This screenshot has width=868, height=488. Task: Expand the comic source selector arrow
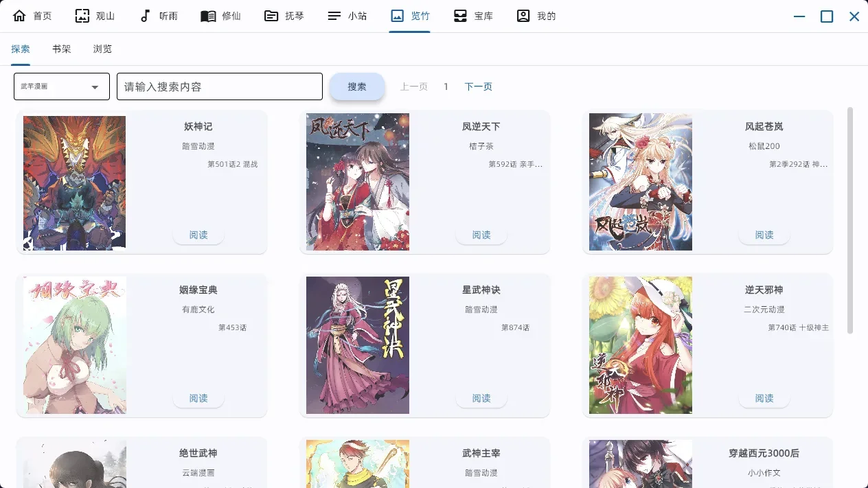95,86
